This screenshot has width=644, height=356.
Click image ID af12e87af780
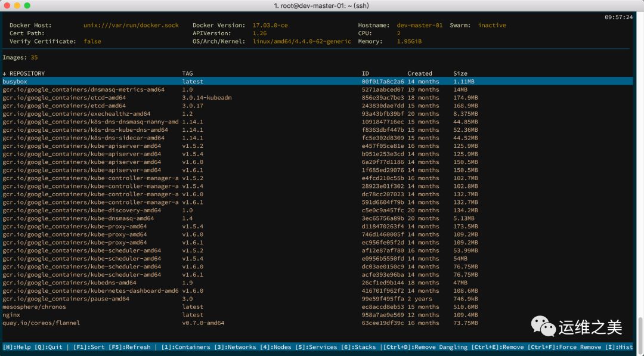383,250
